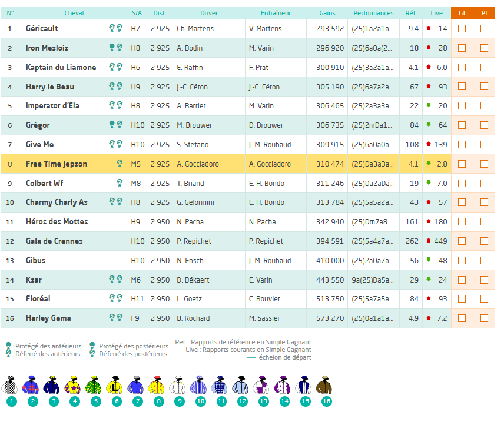The width and height of the screenshot is (504, 425).
Task: Click the horse name Héros des Mottes
Action: click(x=57, y=222)
